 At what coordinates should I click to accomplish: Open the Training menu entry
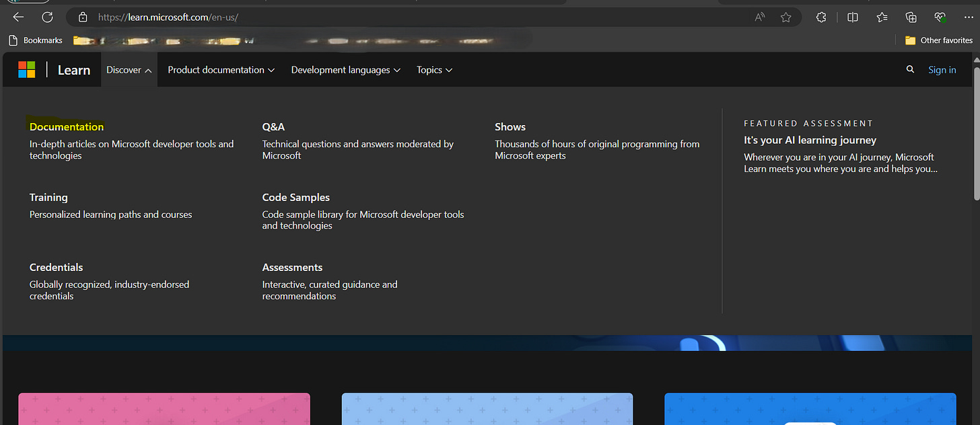click(48, 197)
